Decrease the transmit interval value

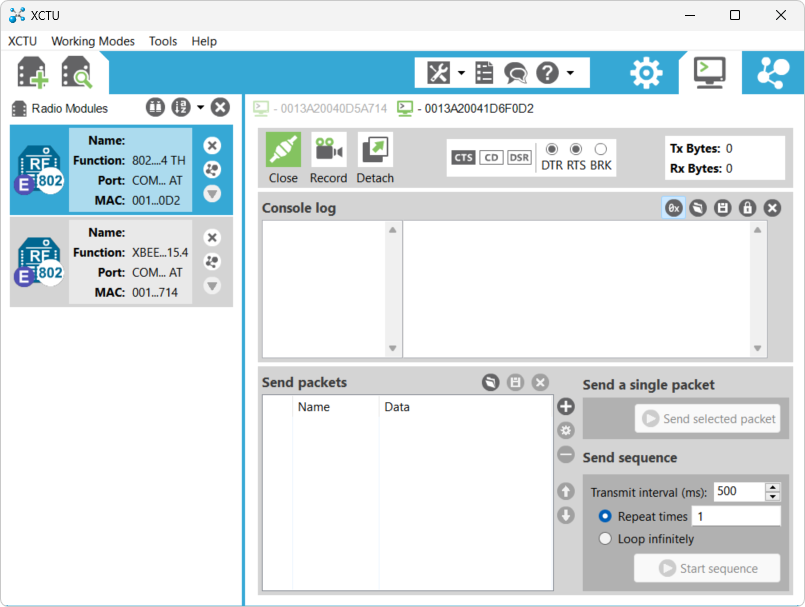pyautogui.click(x=773, y=497)
